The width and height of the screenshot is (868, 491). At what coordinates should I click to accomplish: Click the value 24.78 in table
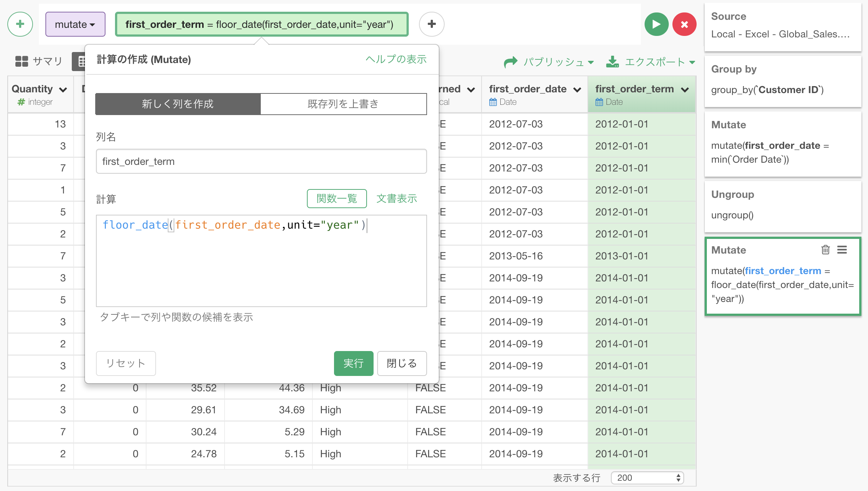pyautogui.click(x=204, y=454)
